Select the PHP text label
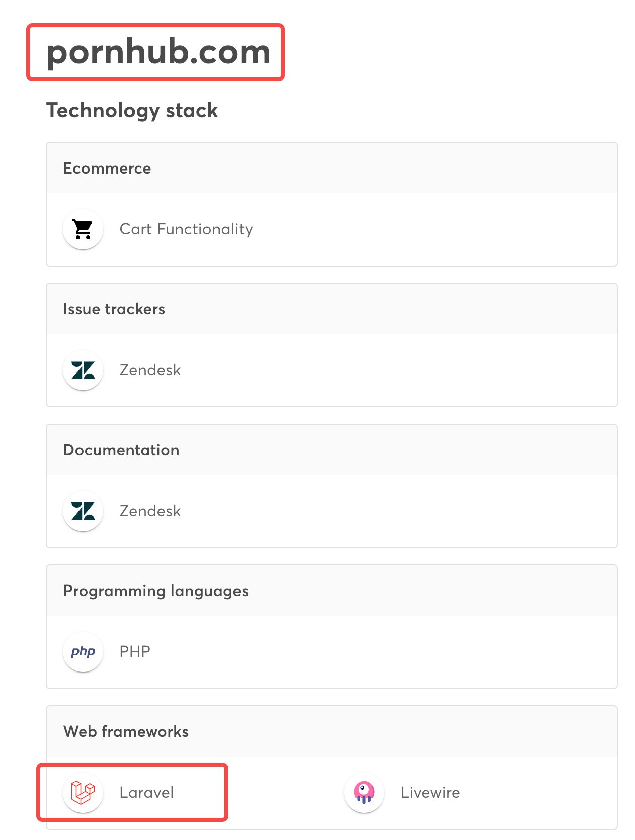 click(135, 652)
